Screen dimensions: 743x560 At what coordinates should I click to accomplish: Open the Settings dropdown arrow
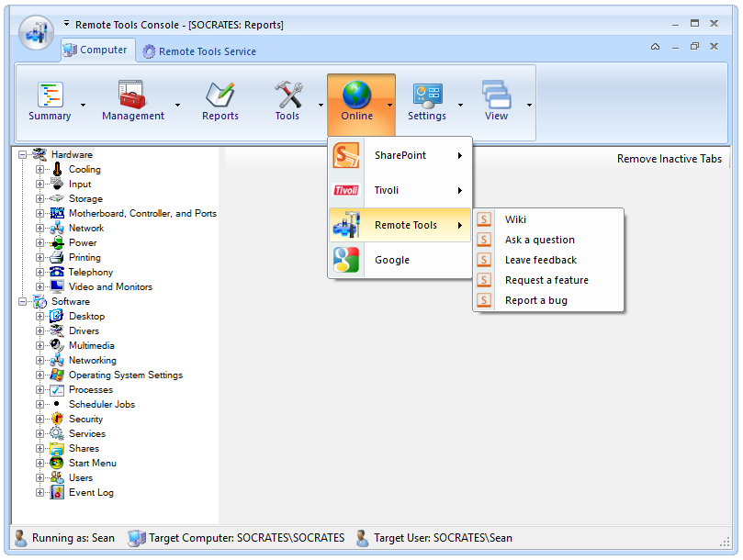460,106
